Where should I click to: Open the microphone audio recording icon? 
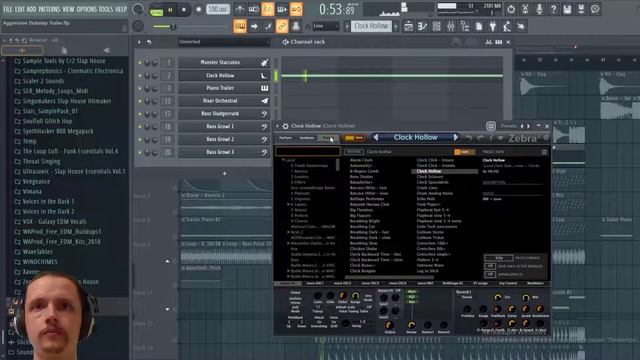click(x=539, y=9)
